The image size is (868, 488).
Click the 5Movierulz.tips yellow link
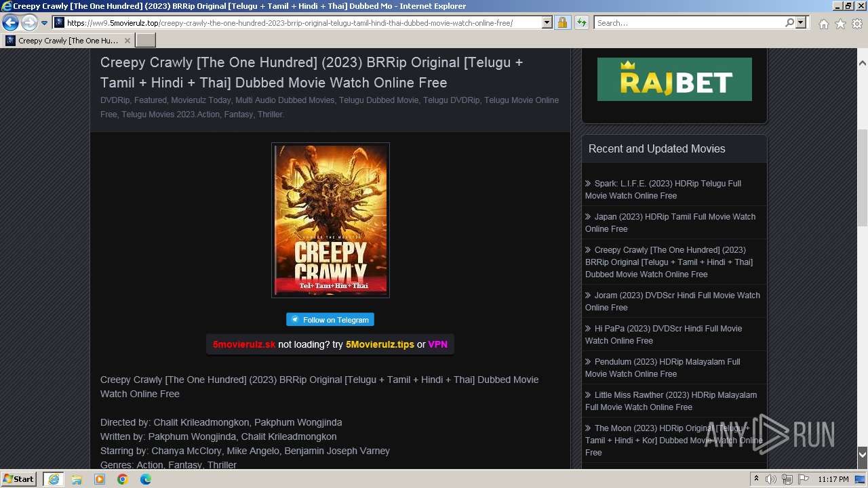(380, 344)
